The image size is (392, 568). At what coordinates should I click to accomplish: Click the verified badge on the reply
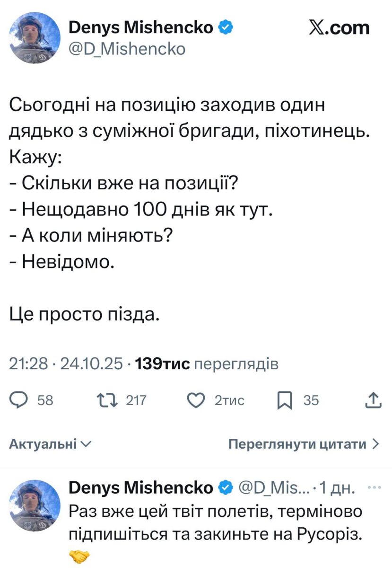click(225, 488)
